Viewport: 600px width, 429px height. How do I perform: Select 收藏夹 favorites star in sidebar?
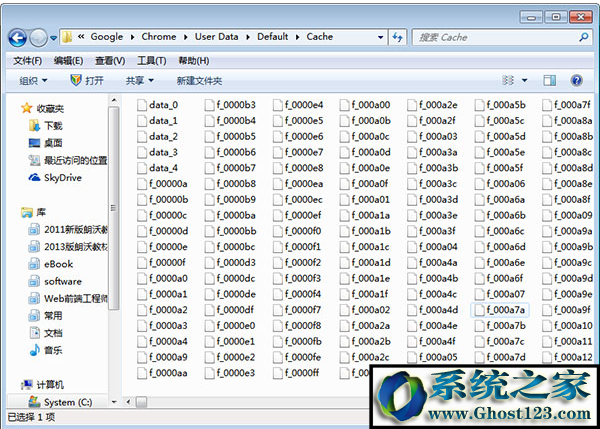42,109
